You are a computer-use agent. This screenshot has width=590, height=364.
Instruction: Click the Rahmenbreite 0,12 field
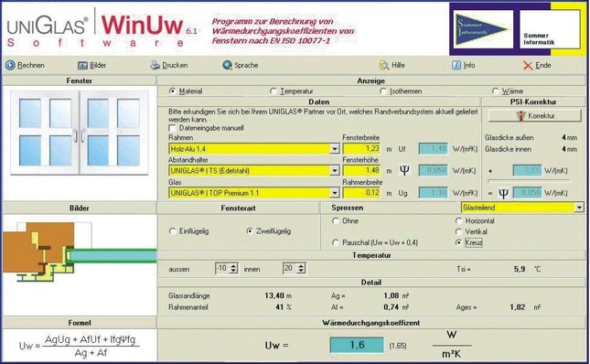[x=361, y=193]
